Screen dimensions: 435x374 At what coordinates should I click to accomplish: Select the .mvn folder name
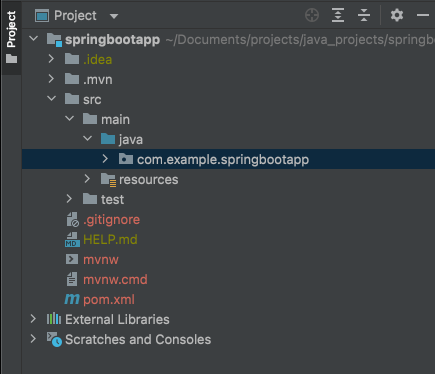click(98, 80)
